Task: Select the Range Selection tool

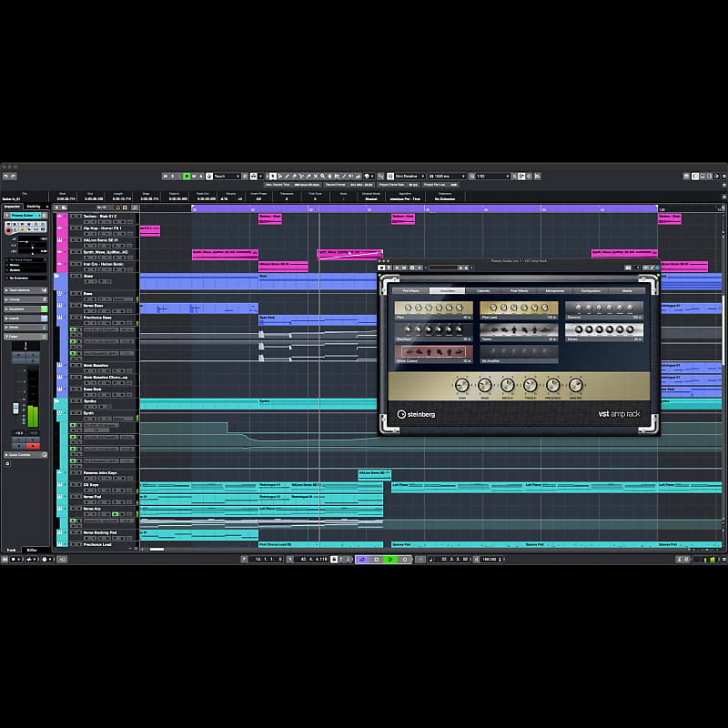Action: (x=279, y=176)
